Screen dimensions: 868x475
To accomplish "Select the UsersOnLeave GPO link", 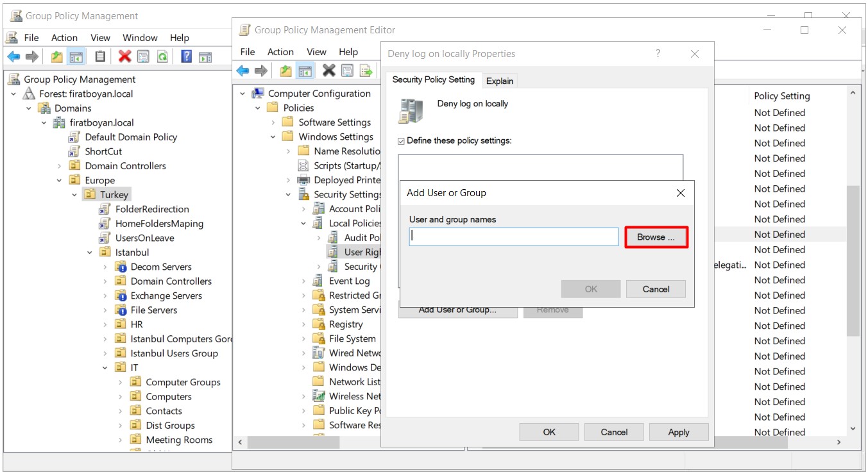I will click(x=144, y=238).
